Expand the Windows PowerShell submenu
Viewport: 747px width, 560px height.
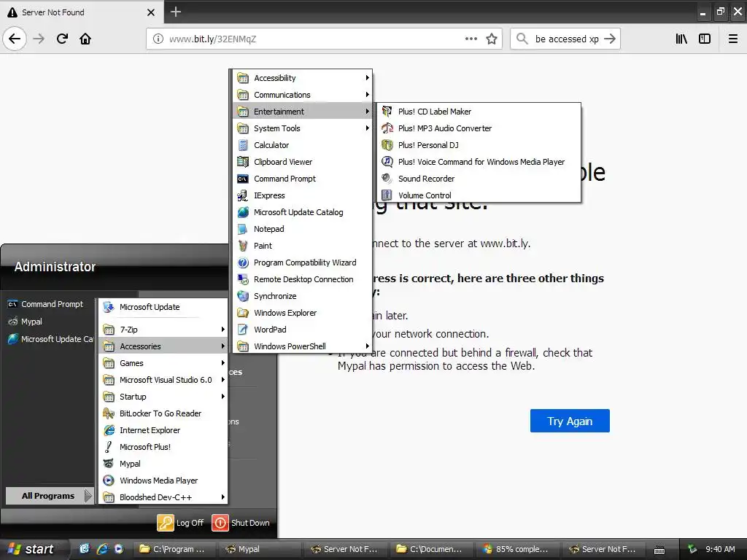click(303, 346)
